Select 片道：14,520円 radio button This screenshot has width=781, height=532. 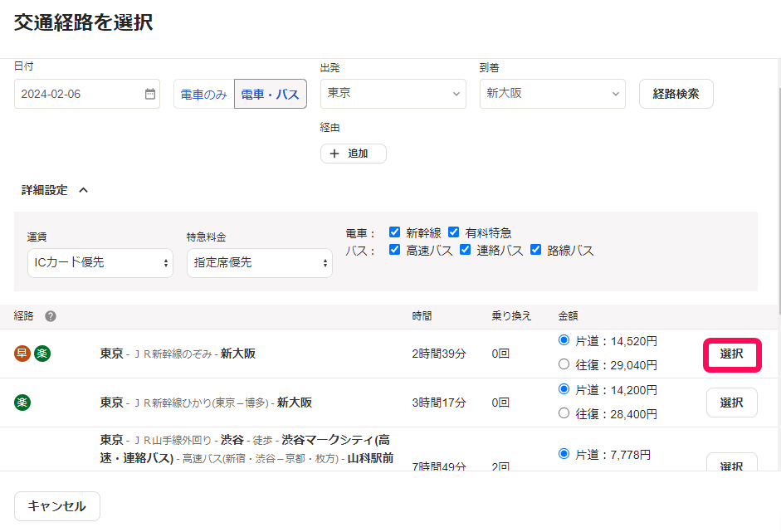pyautogui.click(x=564, y=340)
